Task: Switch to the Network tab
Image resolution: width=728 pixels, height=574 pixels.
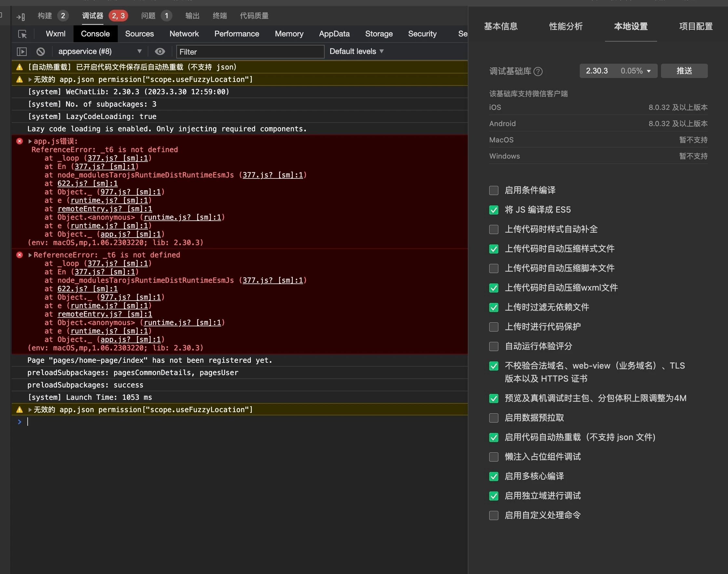Action: (184, 34)
